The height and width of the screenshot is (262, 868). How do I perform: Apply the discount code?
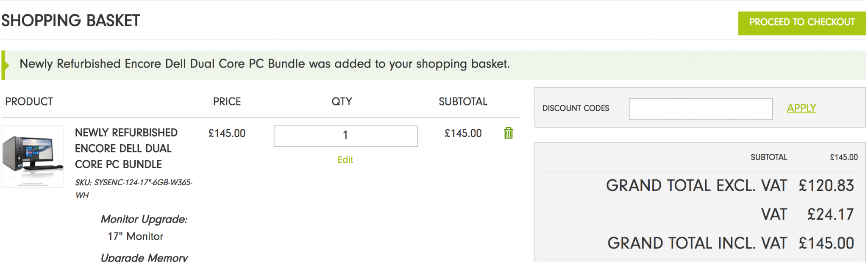point(801,108)
